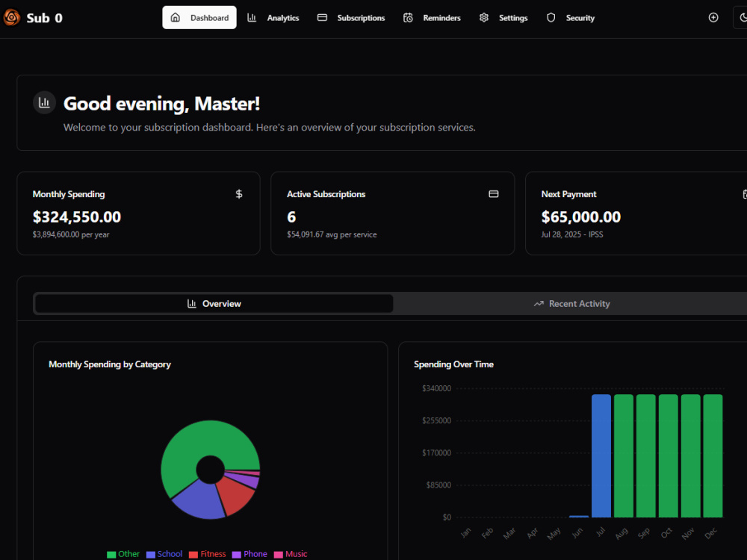Click the $54,091.67 avg per service text
The width and height of the screenshot is (747, 560).
coord(332,234)
